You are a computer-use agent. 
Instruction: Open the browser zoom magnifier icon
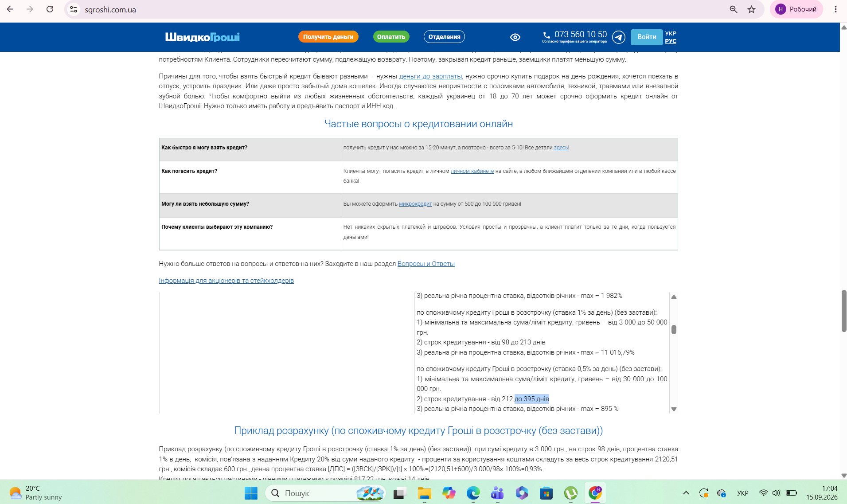(734, 9)
